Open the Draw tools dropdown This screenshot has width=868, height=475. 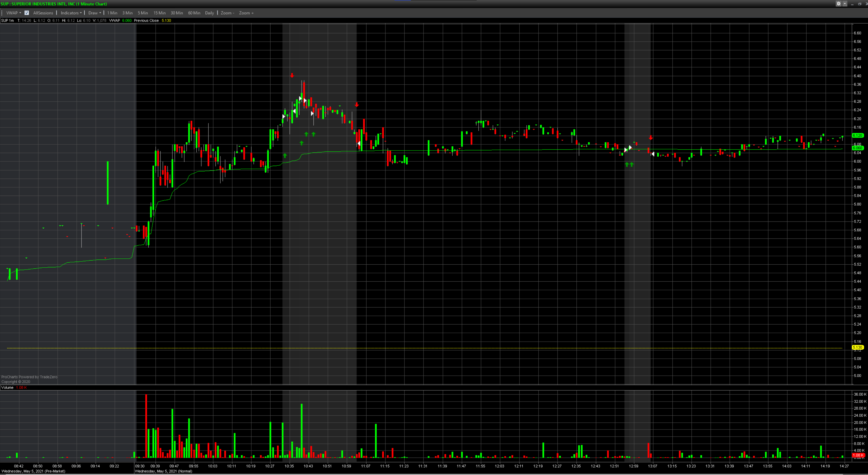pyautogui.click(x=94, y=13)
